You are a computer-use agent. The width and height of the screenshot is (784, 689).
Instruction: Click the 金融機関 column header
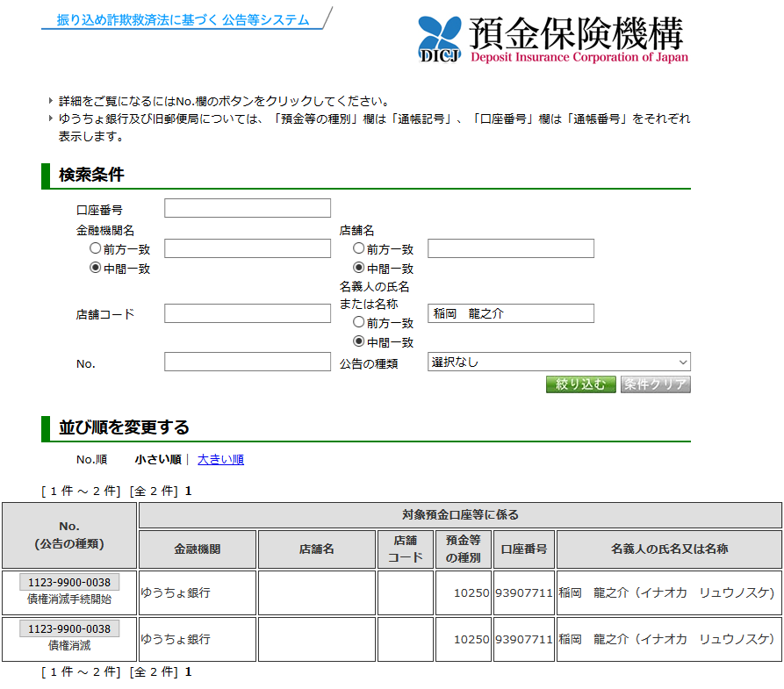[197, 549]
